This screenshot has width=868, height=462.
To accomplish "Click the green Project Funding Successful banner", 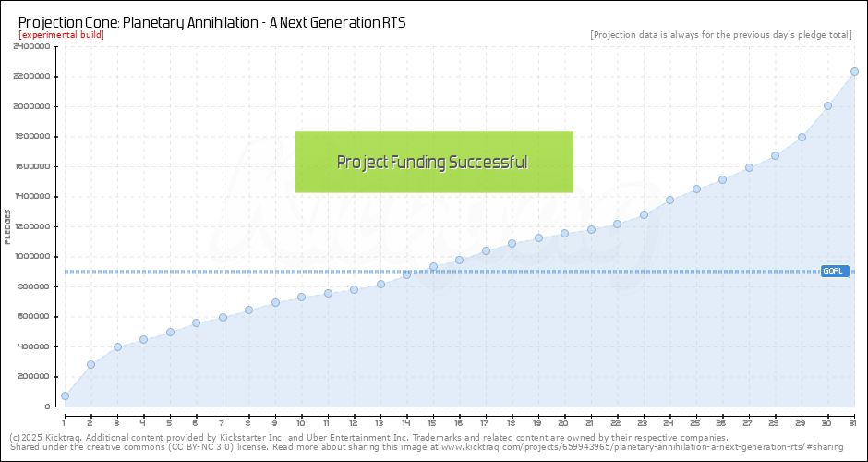I will tap(434, 163).
